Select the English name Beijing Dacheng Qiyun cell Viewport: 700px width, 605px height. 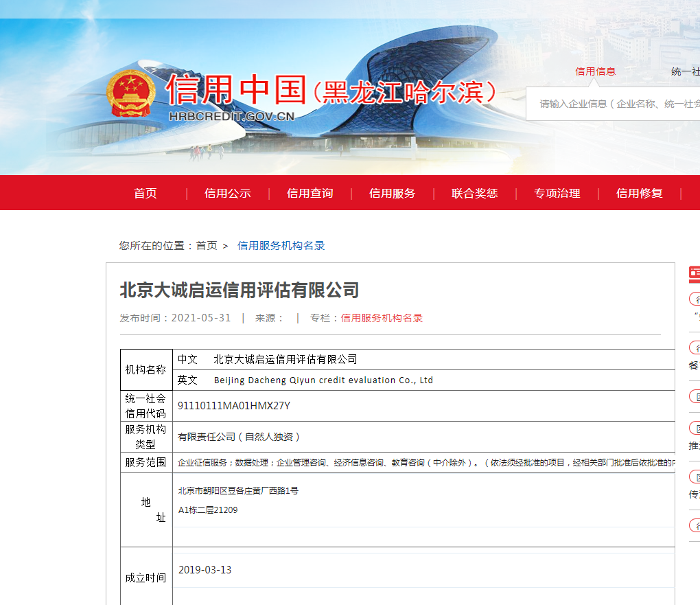(x=323, y=380)
